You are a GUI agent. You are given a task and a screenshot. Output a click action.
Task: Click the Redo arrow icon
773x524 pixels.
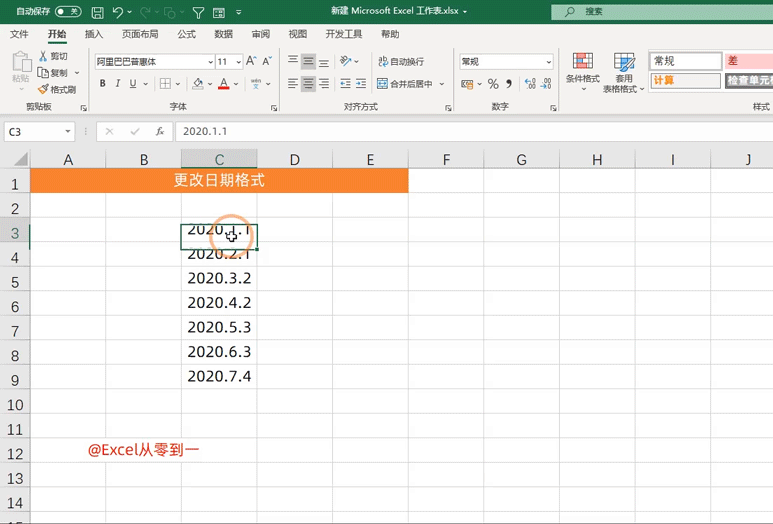click(145, 12)
